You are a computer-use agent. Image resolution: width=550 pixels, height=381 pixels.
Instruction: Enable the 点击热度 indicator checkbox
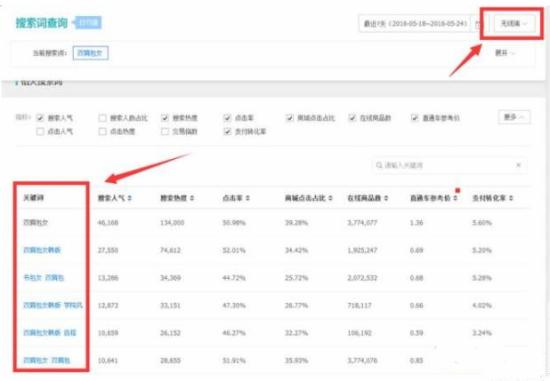[x=102, y=132]
